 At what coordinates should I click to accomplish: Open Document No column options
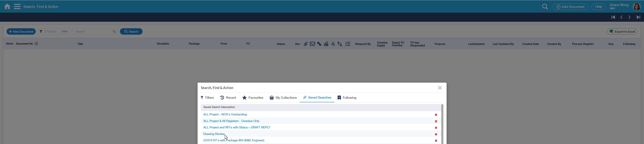click(x=36, y=44)
